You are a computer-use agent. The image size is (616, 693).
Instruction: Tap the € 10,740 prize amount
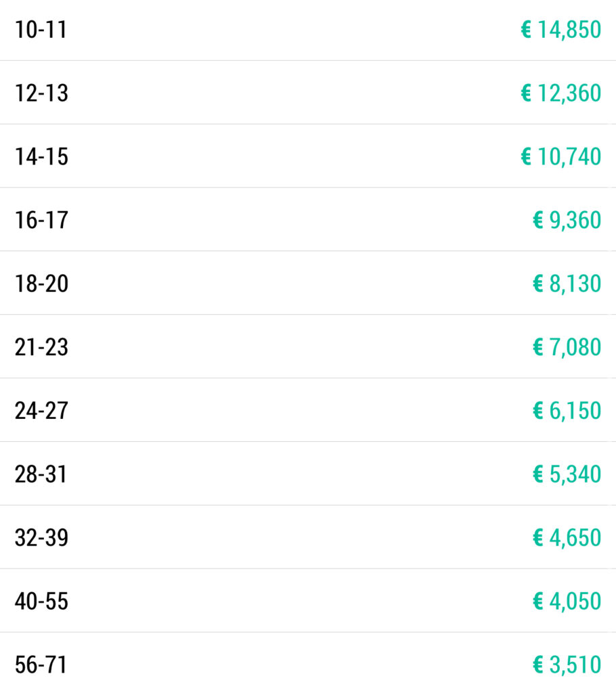(560, 156)
